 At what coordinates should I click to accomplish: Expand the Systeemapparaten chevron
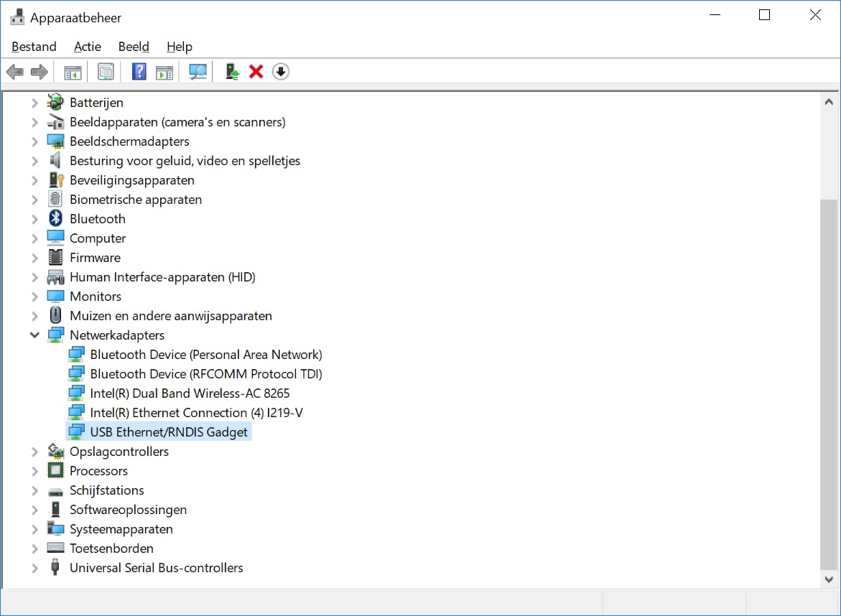[34, 529]
